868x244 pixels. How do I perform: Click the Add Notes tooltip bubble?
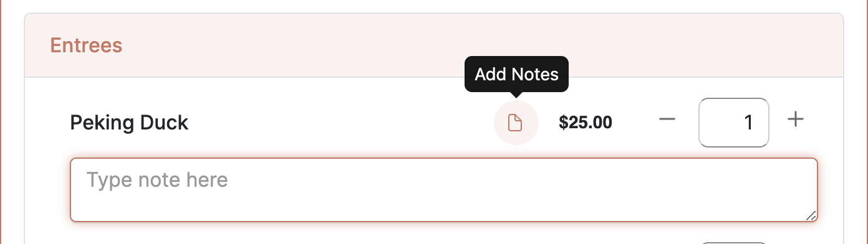(516, 74)
